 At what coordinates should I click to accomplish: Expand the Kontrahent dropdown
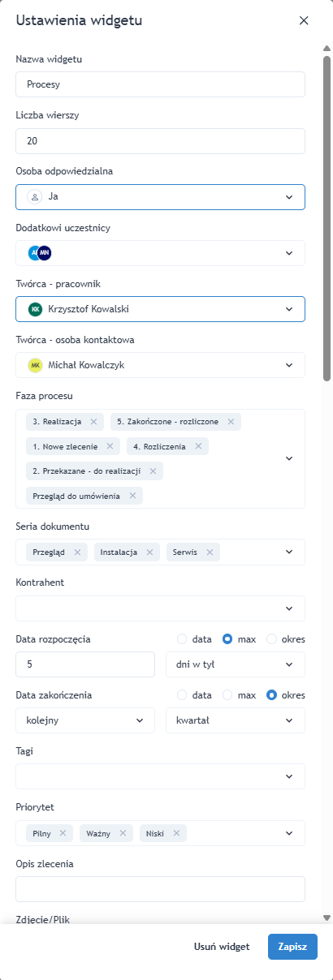click(160, 608)
